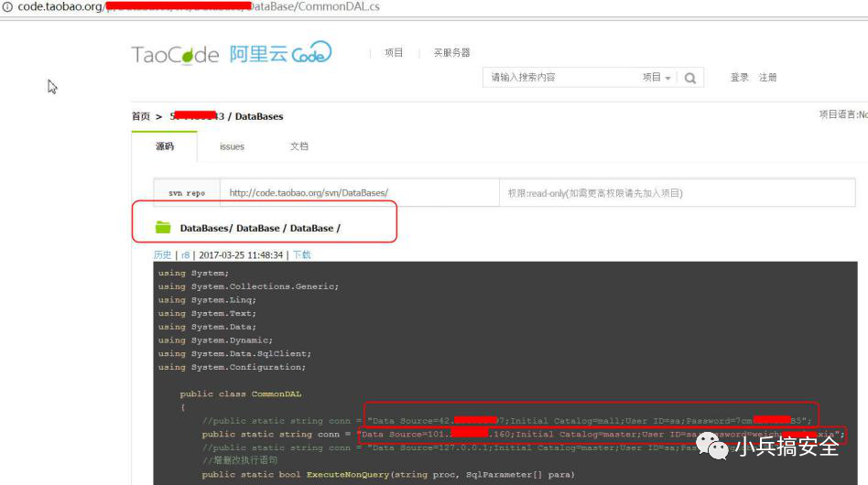Click the 'public class CommonDAL' line

tap(240, 394)
